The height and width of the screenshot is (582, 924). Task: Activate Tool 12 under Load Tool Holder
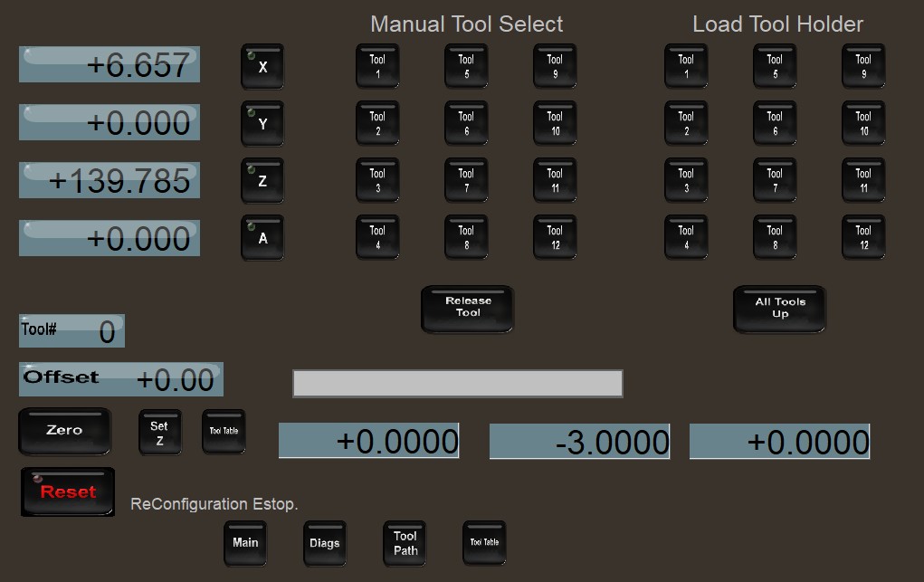[864, 237]
